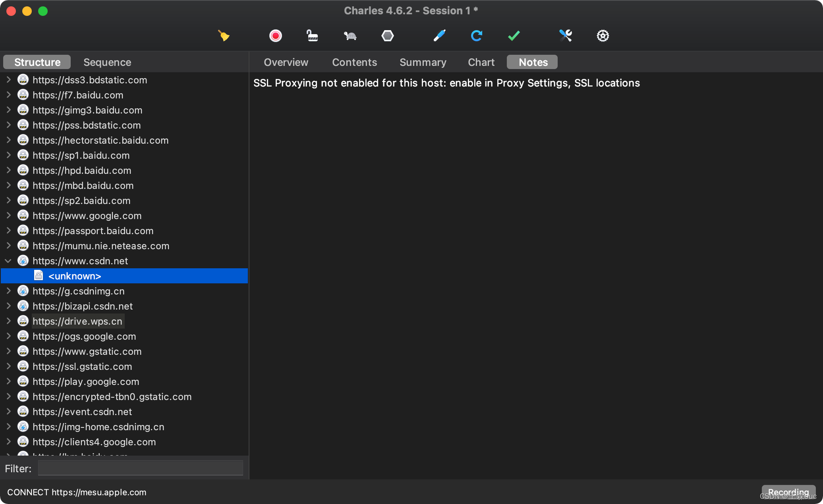
Task: Click the green Validate checkmark icon
Action: (514, 36)
